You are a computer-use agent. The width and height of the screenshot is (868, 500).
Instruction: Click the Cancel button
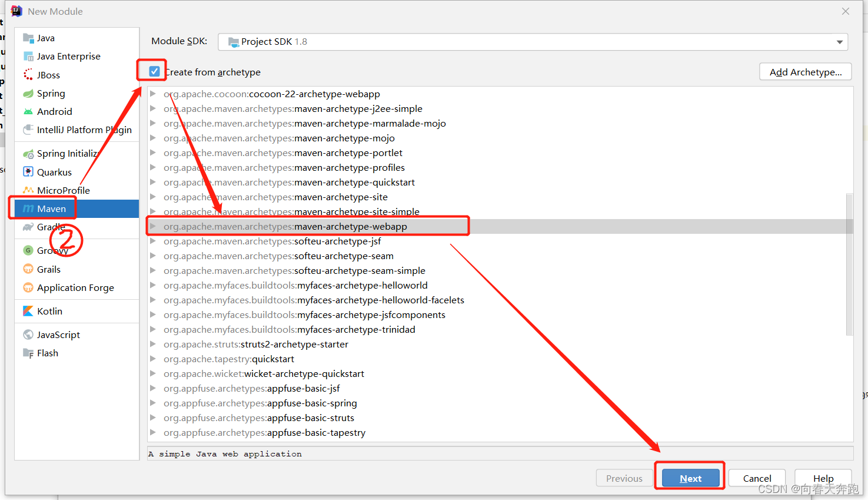pos(757,478)
